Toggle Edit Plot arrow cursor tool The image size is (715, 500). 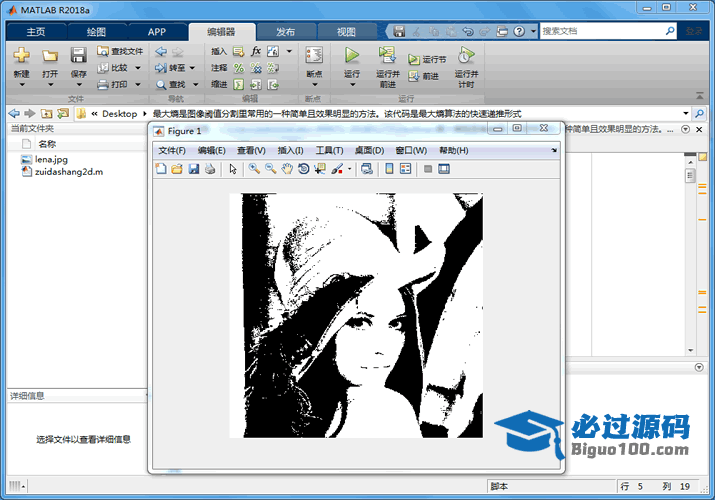(233, 169)
